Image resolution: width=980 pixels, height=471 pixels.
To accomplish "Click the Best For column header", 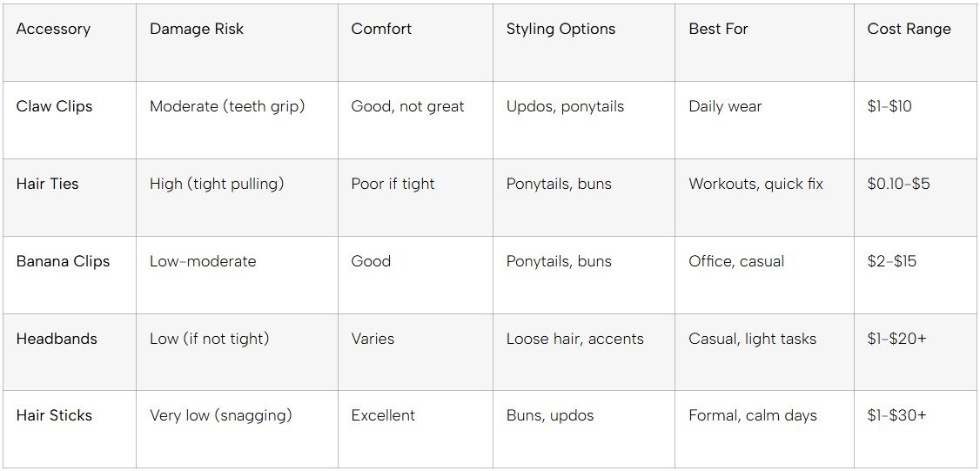I will [718, 29].
